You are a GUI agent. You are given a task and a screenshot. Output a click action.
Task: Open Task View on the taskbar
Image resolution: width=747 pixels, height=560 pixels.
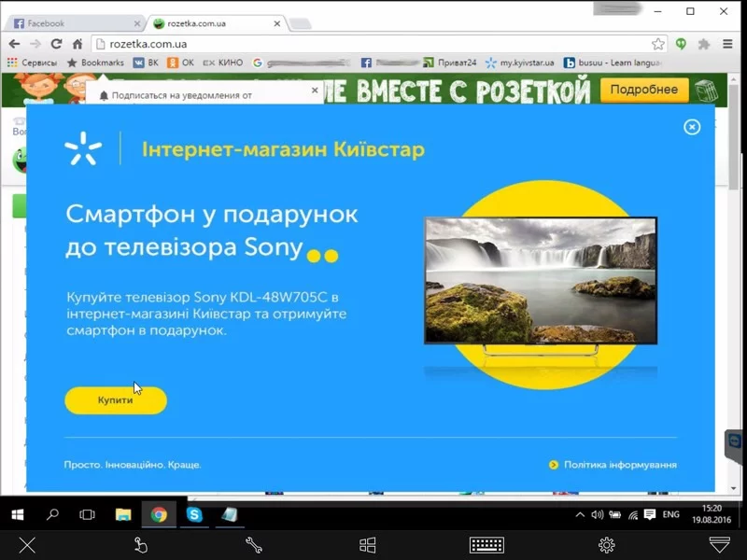87,514
